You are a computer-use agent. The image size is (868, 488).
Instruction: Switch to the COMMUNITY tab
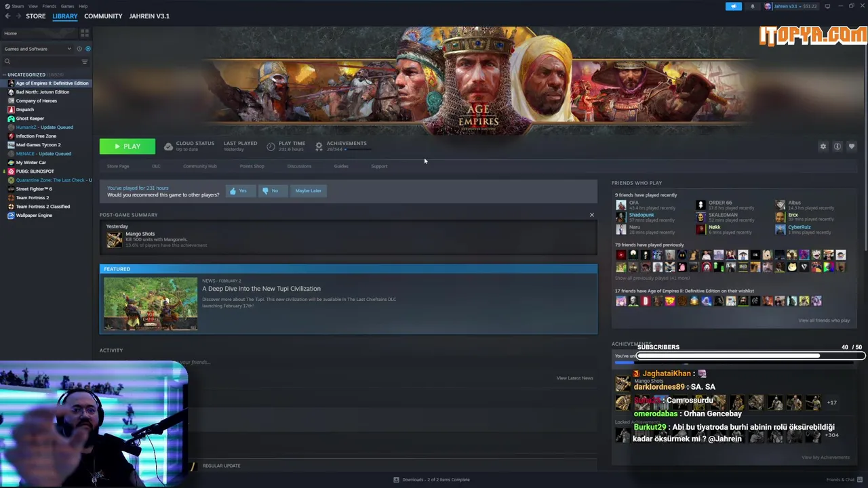103,16
